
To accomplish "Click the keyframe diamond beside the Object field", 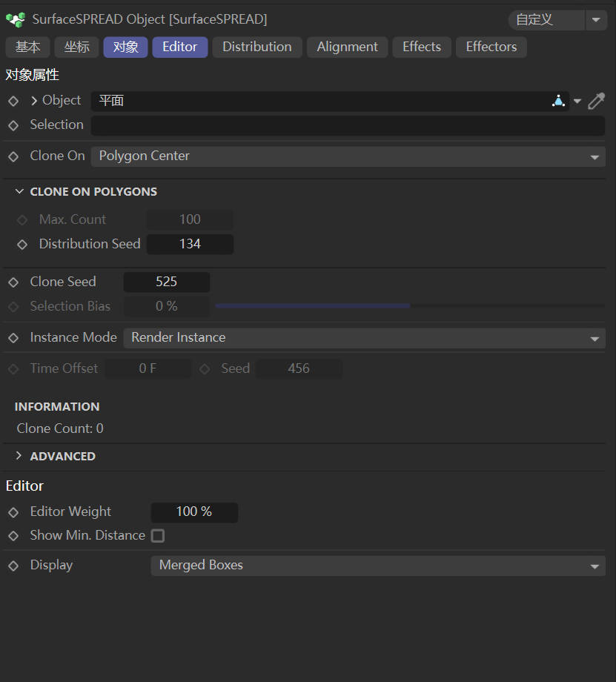I will tap(13, 100).
